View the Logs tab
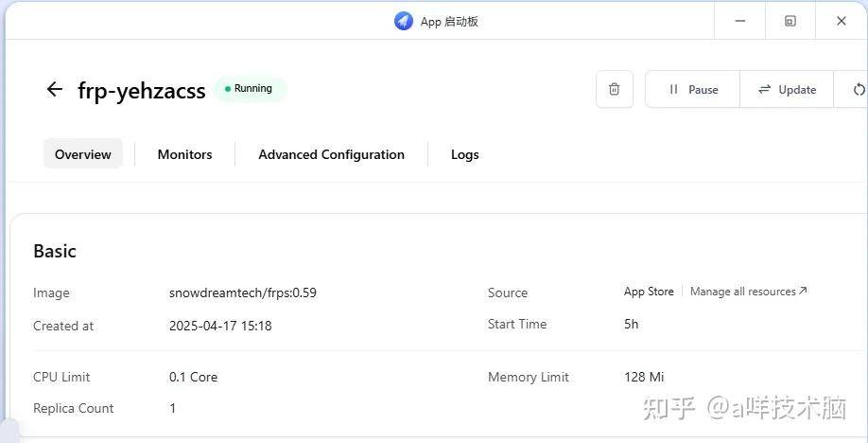868x443 pixels. 464,154
